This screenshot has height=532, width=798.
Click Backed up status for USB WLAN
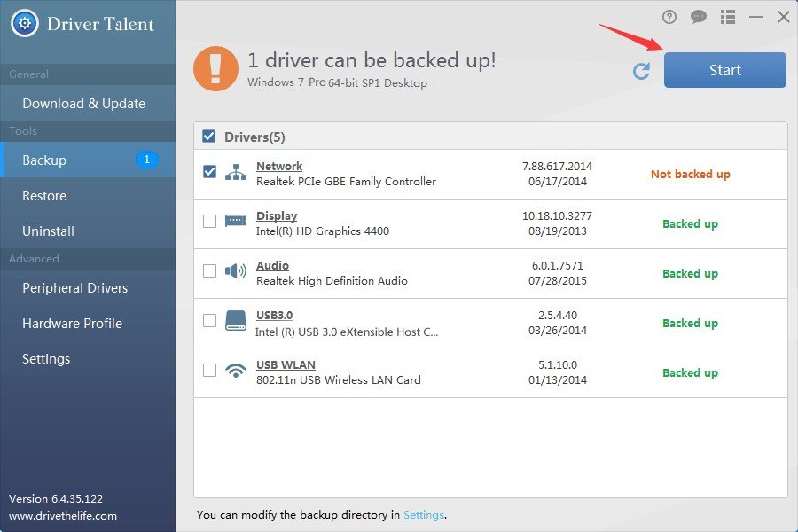pyautogui.click(x=690, y=372)
